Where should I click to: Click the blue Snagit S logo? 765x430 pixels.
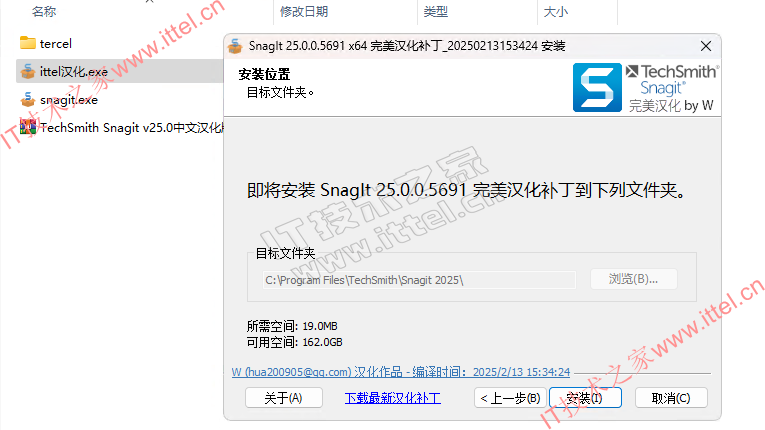(x=597, y=87)
